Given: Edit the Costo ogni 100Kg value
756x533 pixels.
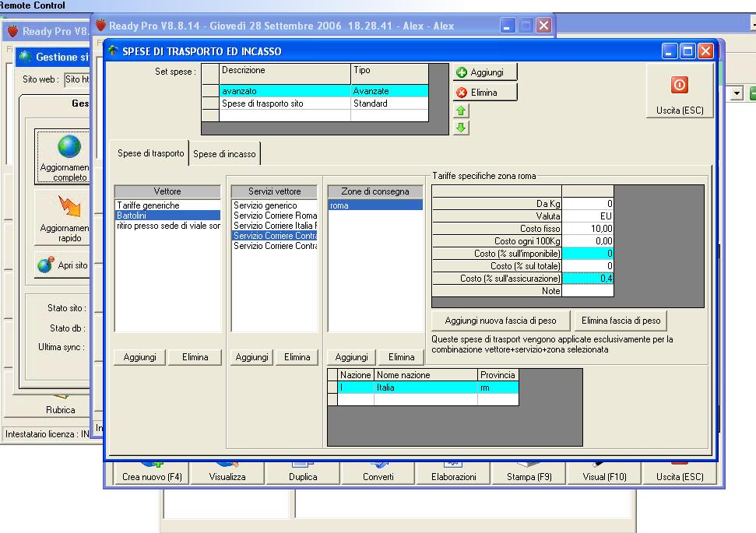Looking at the screenshot, I should tap(588, 241).
